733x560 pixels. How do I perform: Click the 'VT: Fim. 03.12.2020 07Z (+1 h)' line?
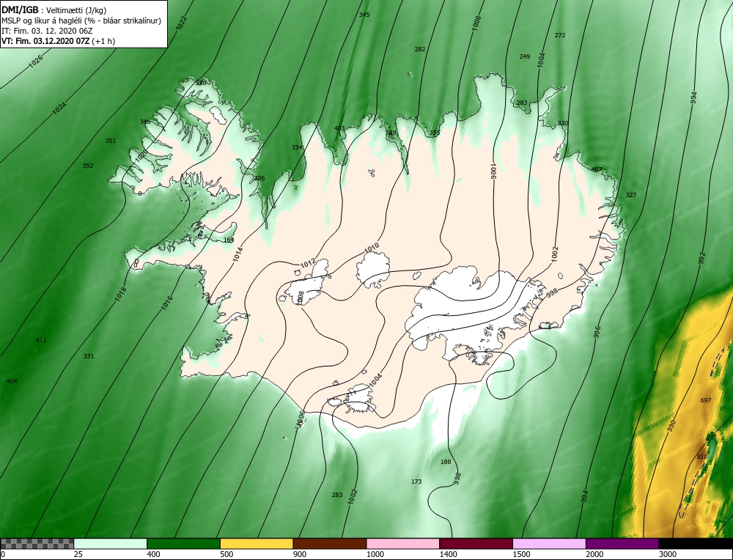59,41
